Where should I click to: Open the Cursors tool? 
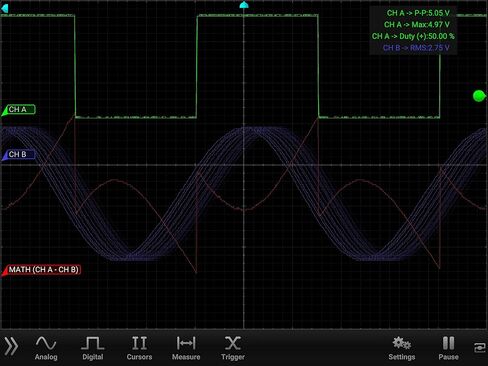coord(139,348)
